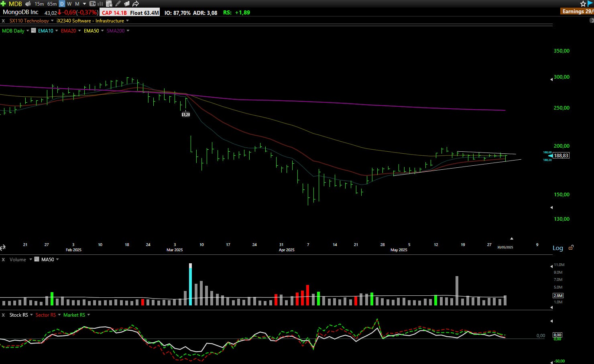Close the sector/industry row with x
The image size is (594, 364).
click(x=3, y=20)
